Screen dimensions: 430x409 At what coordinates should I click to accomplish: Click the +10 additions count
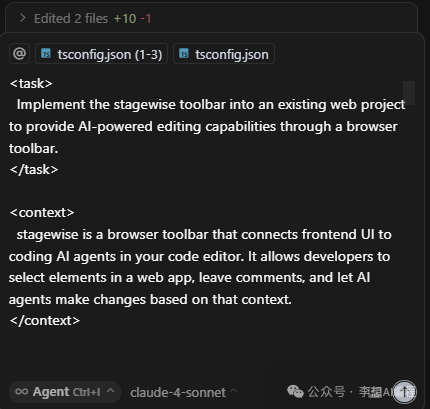coord(125,19)
